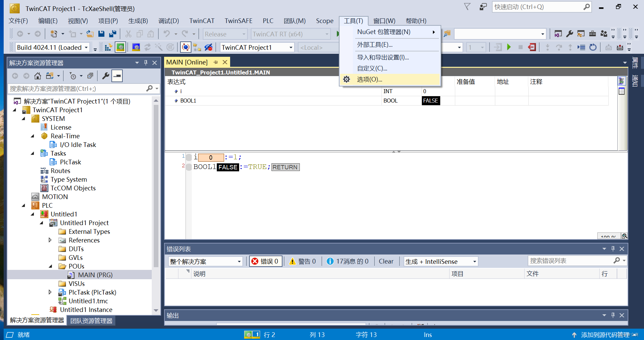Toggle the 警告 0 warnings filter

(303, 261)
